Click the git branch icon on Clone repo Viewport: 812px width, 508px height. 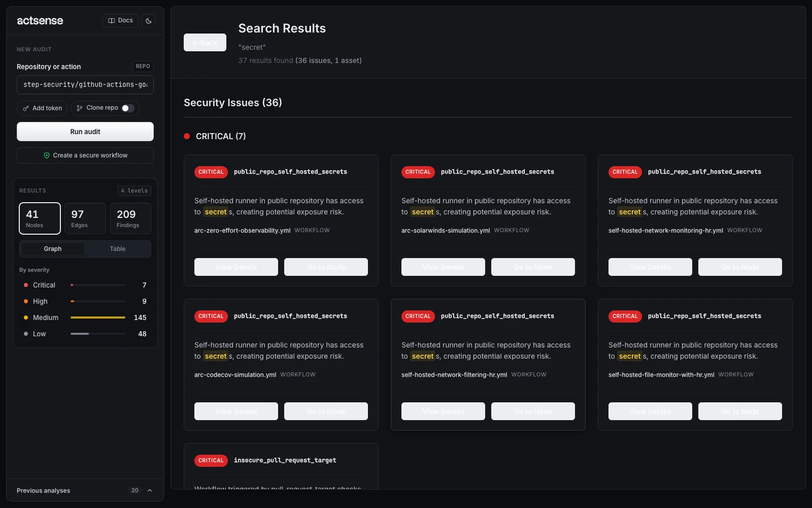coord(80,108)
